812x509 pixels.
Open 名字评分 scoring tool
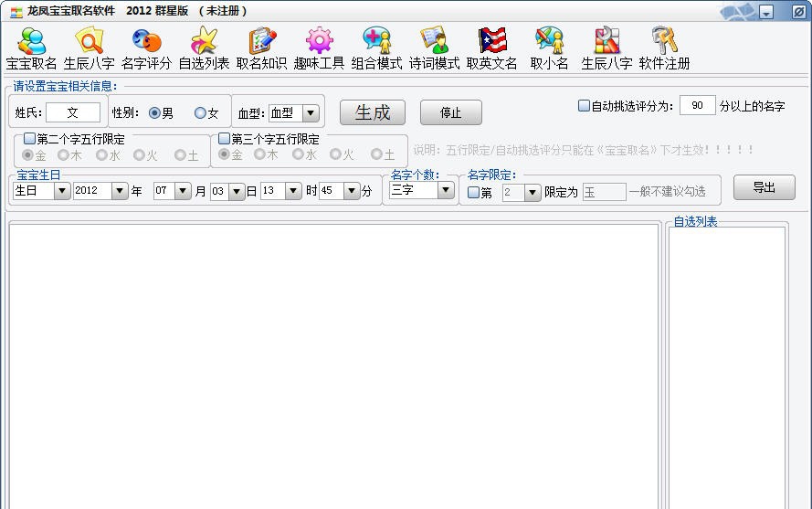tap(146, 48)
